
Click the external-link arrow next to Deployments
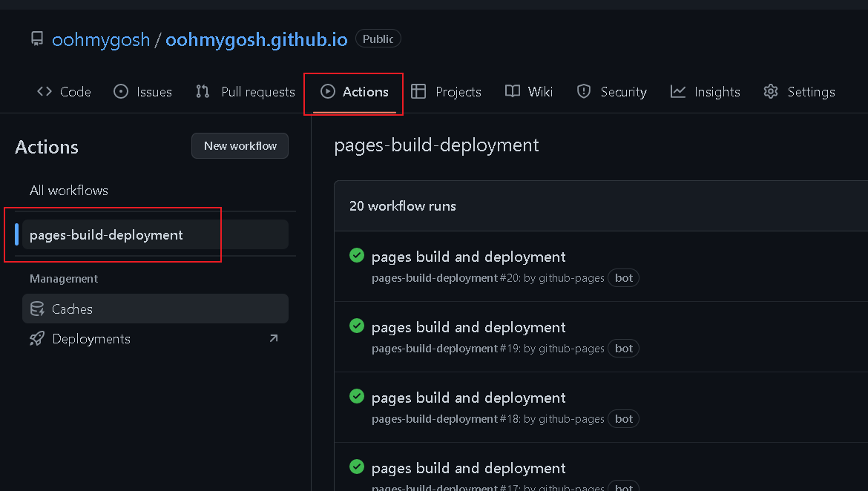click(273, 338)
